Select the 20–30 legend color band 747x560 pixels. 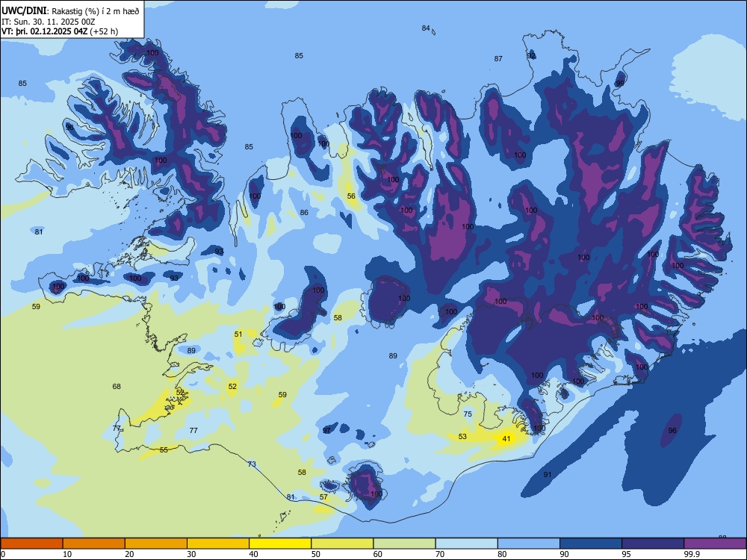point(156,544)
